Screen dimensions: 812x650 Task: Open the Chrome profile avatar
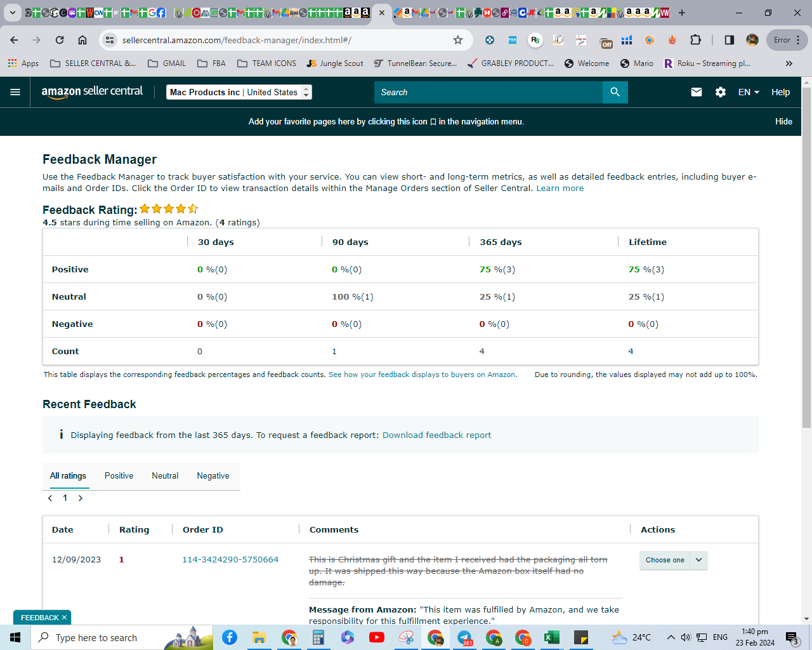tap(752, 40)
